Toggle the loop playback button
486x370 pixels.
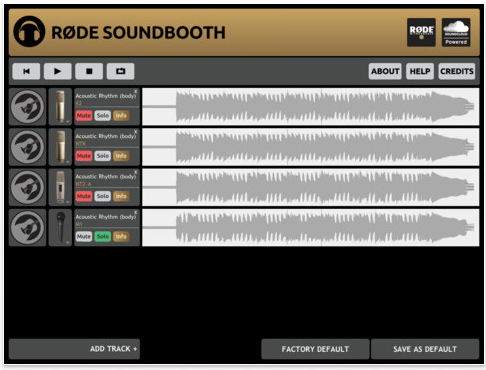(x=120, y=71)
